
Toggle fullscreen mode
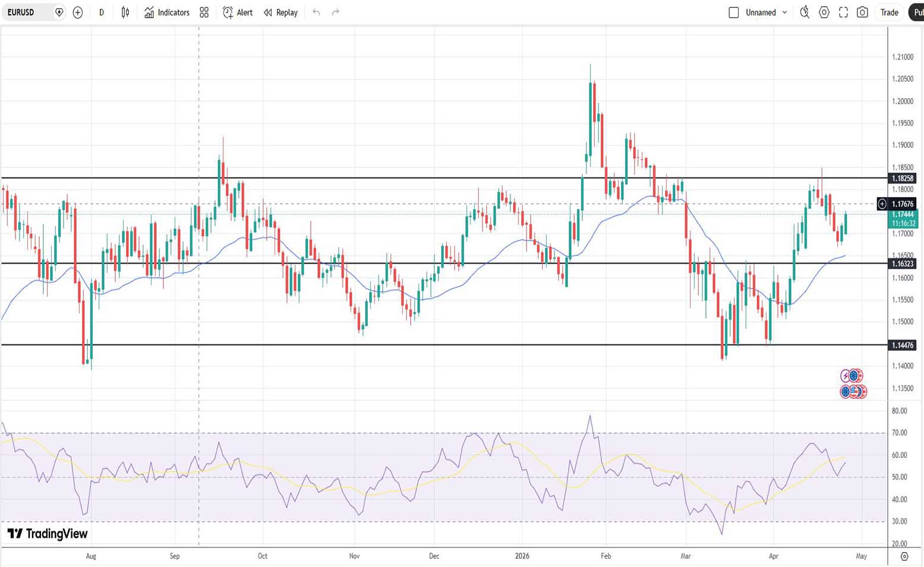click(x=843, y=12)
